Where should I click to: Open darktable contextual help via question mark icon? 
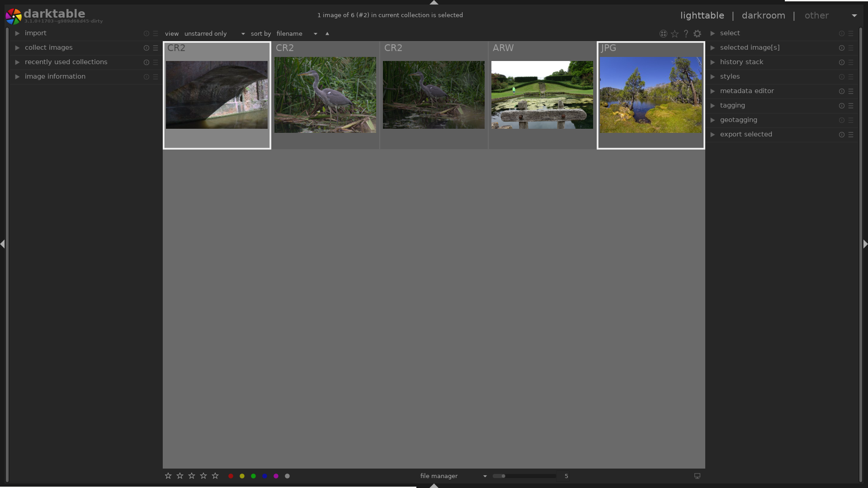(686, 33)
